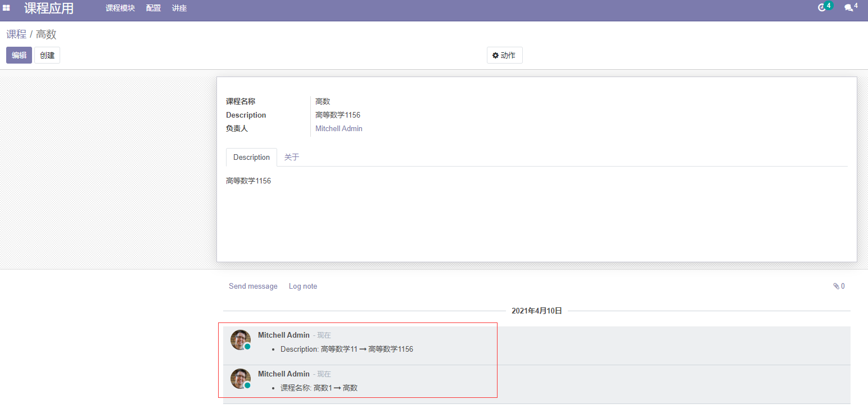
Task: Click 课程 in the breadcrumb trail
Action: point(15,34)
